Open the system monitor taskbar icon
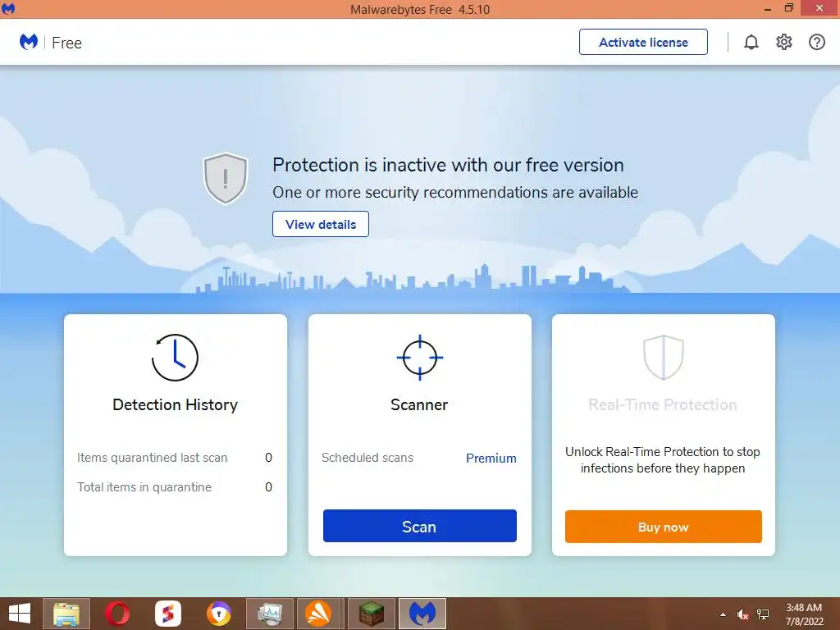840x630 pixels. point(269,614)
